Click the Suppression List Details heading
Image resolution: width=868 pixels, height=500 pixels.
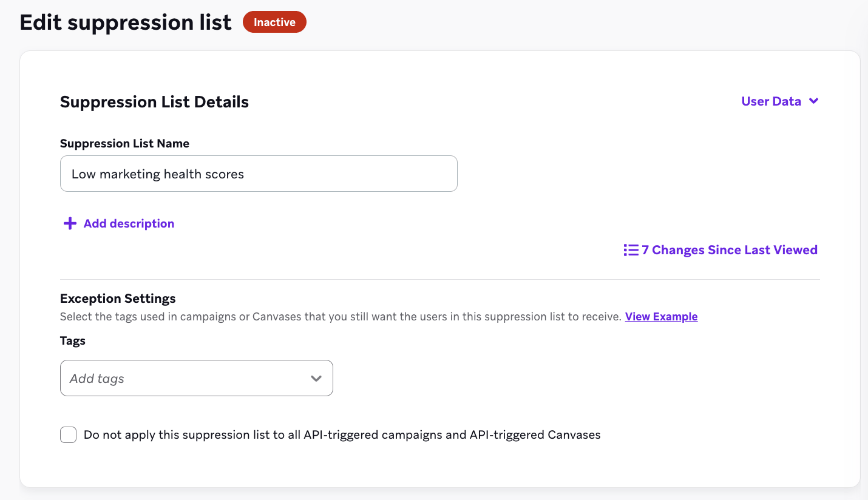click(x=154, y=102)
